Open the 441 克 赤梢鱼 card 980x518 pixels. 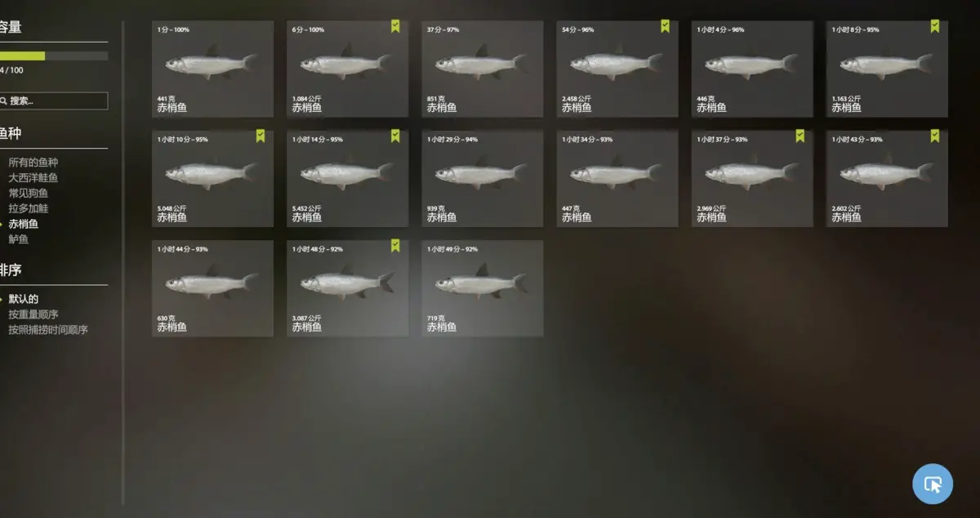[x=212, y=69]
